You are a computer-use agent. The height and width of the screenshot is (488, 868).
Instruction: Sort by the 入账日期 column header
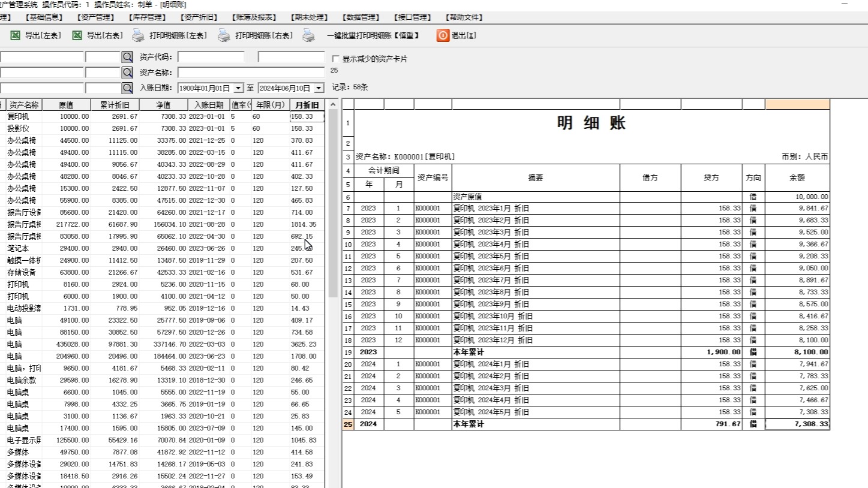click(209, 105)
